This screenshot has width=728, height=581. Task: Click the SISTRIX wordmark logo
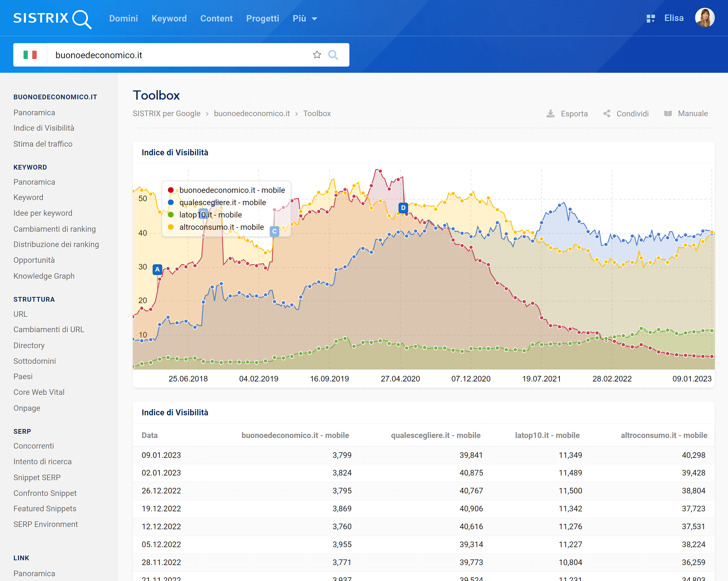point(41,18)
